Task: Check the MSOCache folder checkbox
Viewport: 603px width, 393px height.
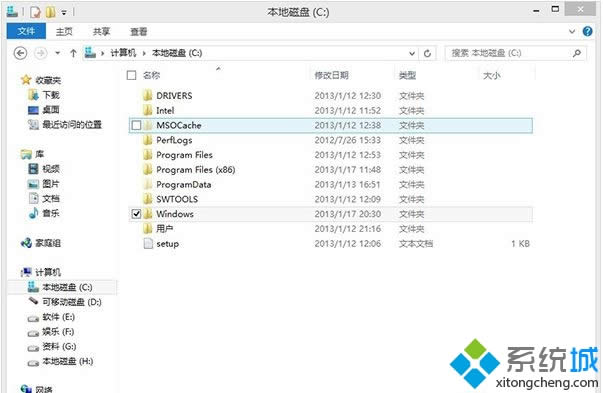Action: click(x=137, y=125)
